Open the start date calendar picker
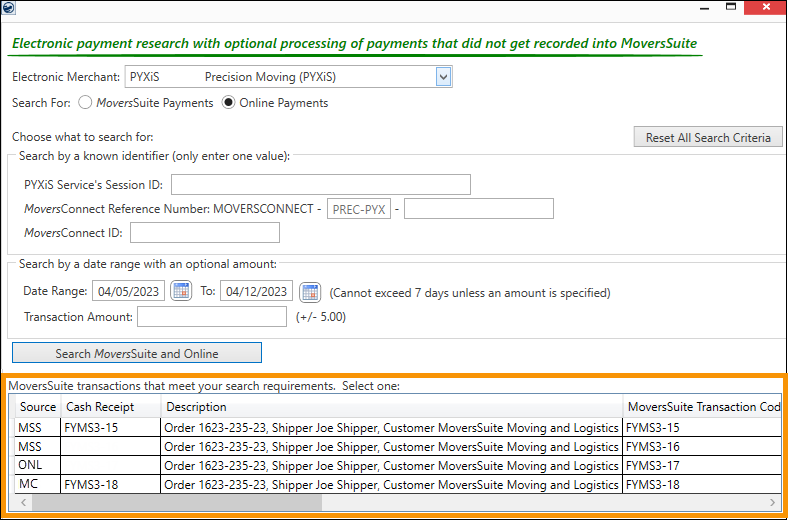The width and height of the screenshot is (788, 520). [x=181, y=292]
